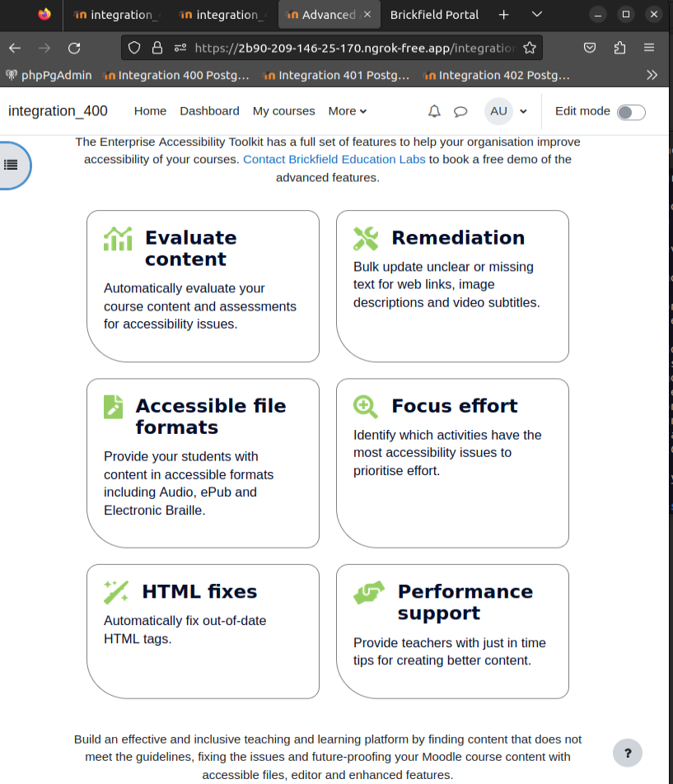Open a new browser tab with plus
This screenshot has width=673, height=784.
coord(503,15)
